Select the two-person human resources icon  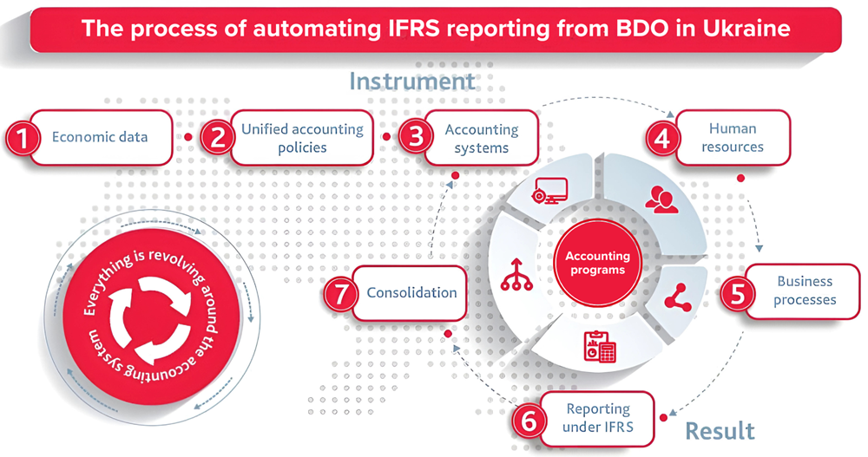661,199
